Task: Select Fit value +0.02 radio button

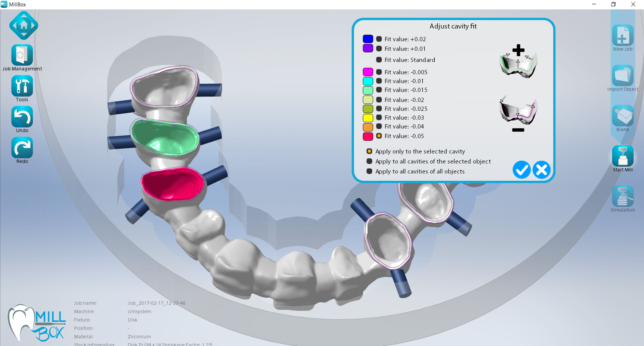Action: pos(379,39)
